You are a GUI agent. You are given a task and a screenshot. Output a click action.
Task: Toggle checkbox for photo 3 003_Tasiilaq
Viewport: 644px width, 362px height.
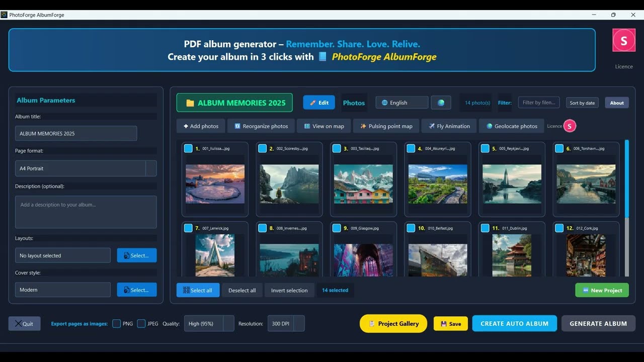tap(337, 148)
